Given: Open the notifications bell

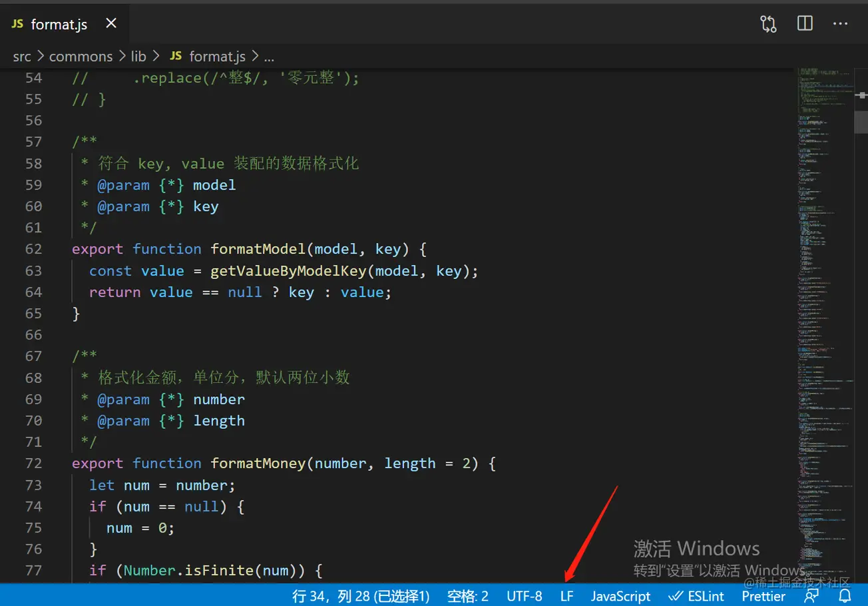Looking at the screenshot, I should [845, 596].
